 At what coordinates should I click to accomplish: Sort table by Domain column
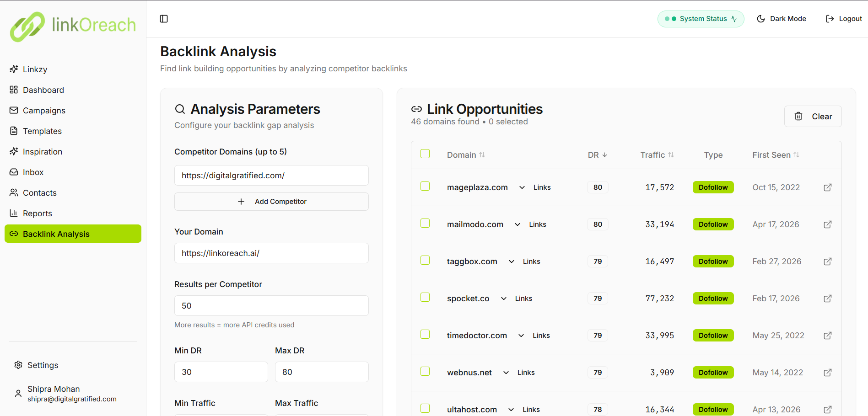click(466, 155)
